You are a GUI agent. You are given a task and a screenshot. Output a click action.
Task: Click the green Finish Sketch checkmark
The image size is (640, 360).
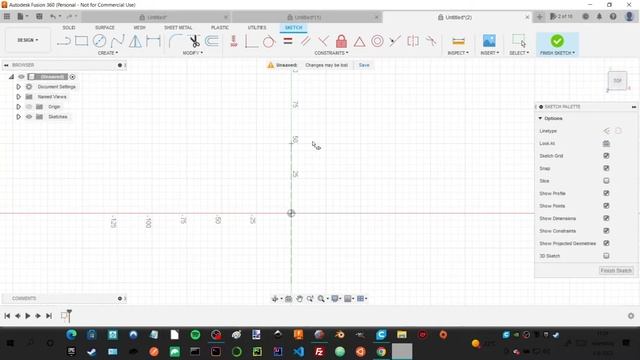tap(557, 41)
